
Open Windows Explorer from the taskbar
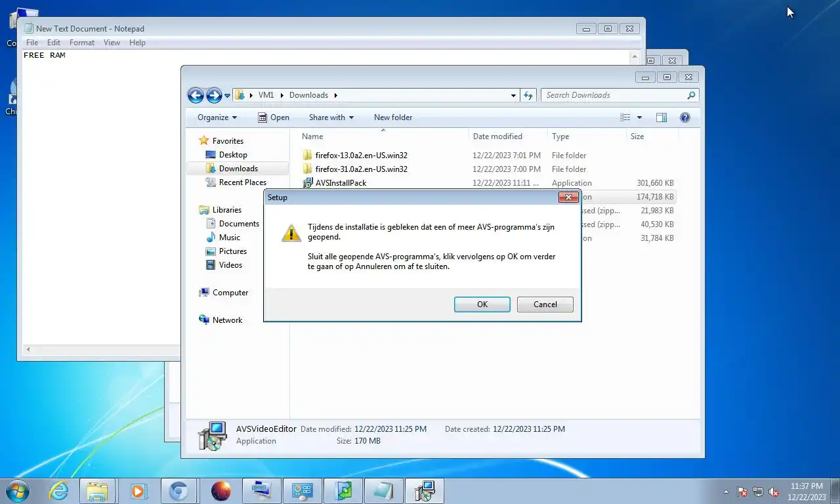point(97,491)
